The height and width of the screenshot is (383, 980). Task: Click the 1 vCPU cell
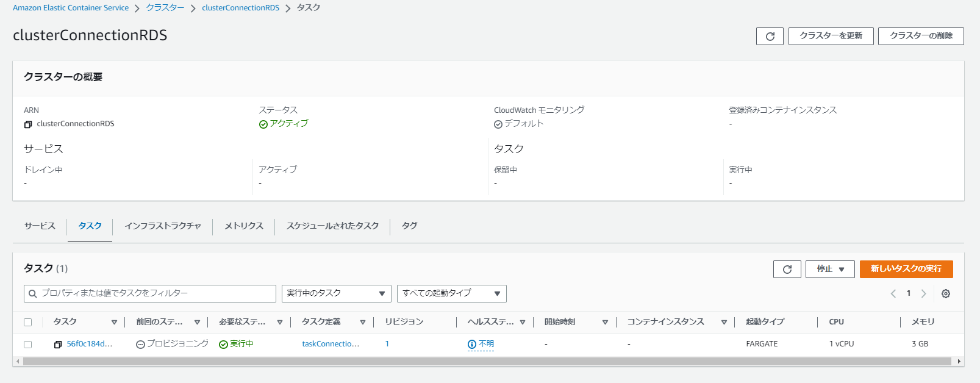pos(841,344)
